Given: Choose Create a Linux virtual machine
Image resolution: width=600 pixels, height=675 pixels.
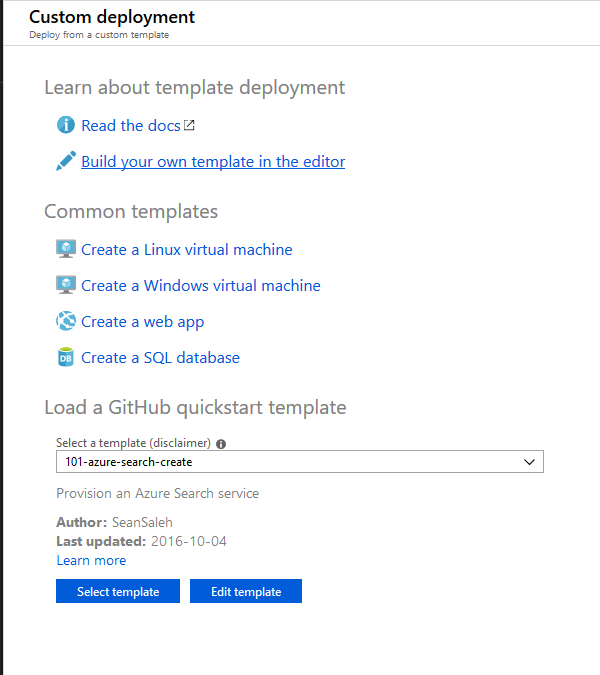Looking at the screenshot, I should click(x=187, y=250).
